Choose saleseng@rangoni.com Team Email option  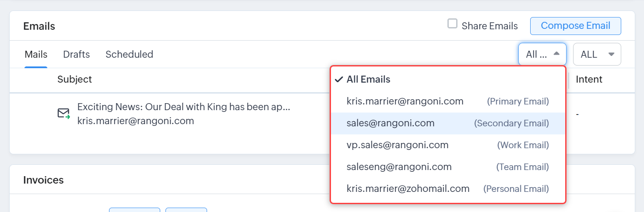click(x=447, y=167)
